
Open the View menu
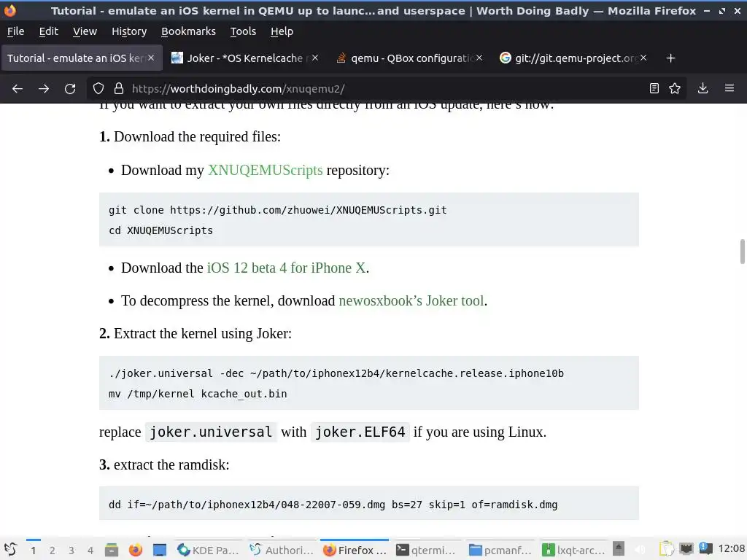click(85, 31)
